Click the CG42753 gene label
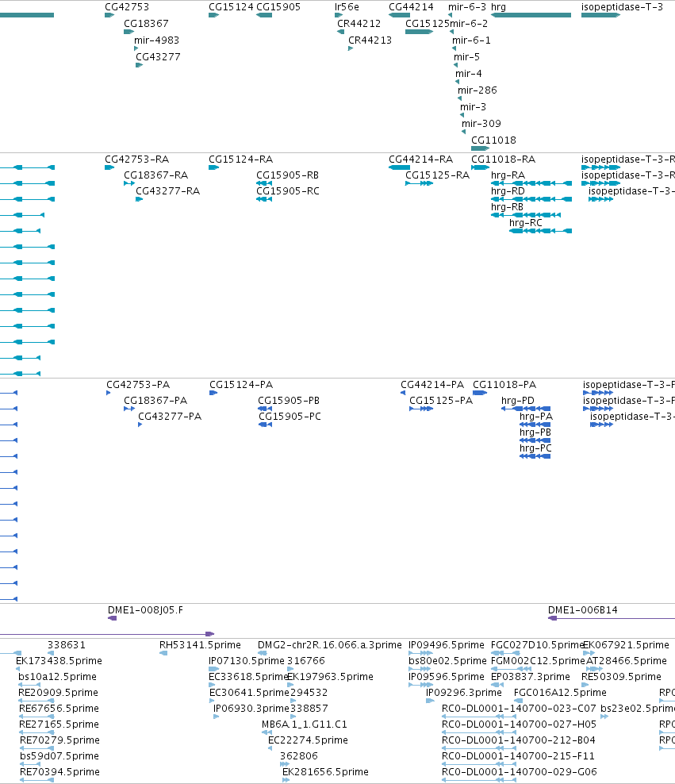This screenshot has width=675, height=784. [127, 7]
